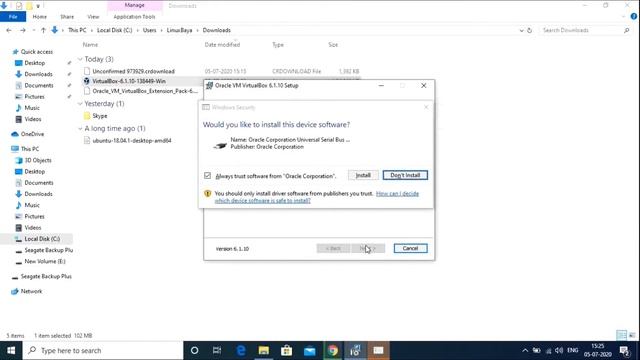Open Task View on the taskbar
Viewport: 640px width, 360px height.
click(x=217, y=351)
